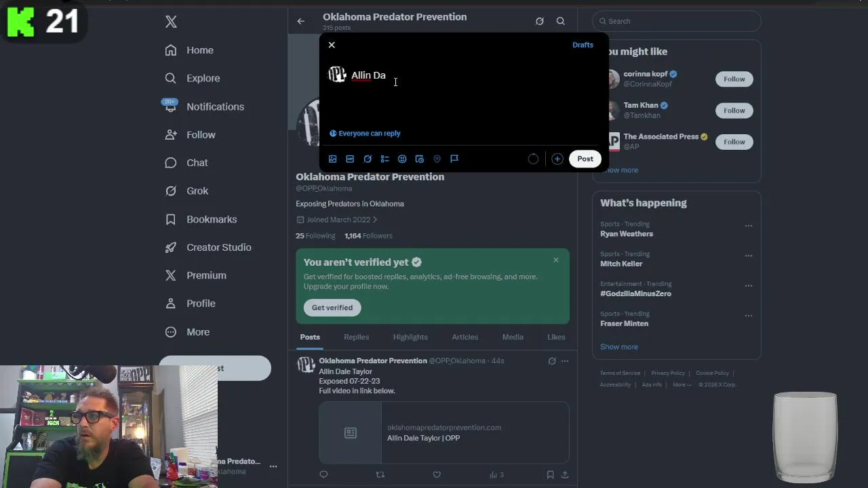Screen dimensions: 868x488
Task: Follow corinna kopf
Action: point(734,79)
